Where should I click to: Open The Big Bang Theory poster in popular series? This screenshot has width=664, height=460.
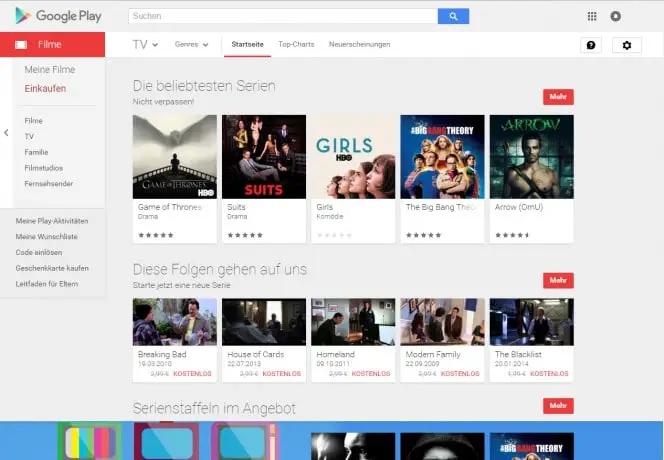tap(443, 157)
